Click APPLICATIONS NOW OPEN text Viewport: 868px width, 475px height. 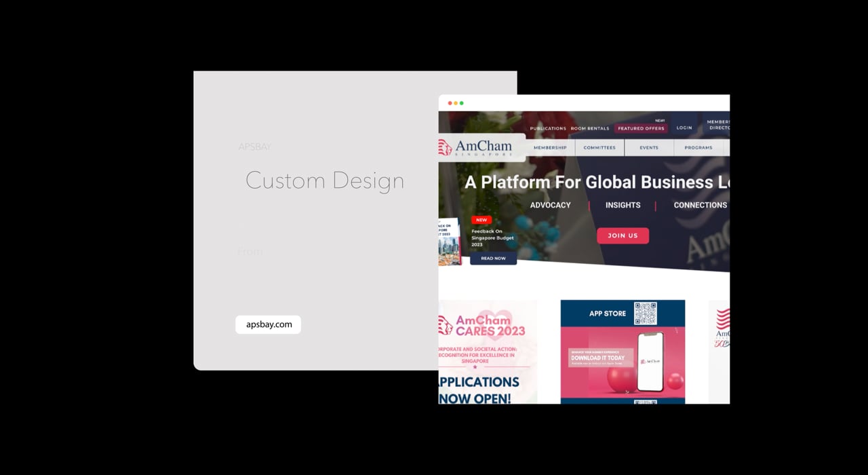[479, 390]
